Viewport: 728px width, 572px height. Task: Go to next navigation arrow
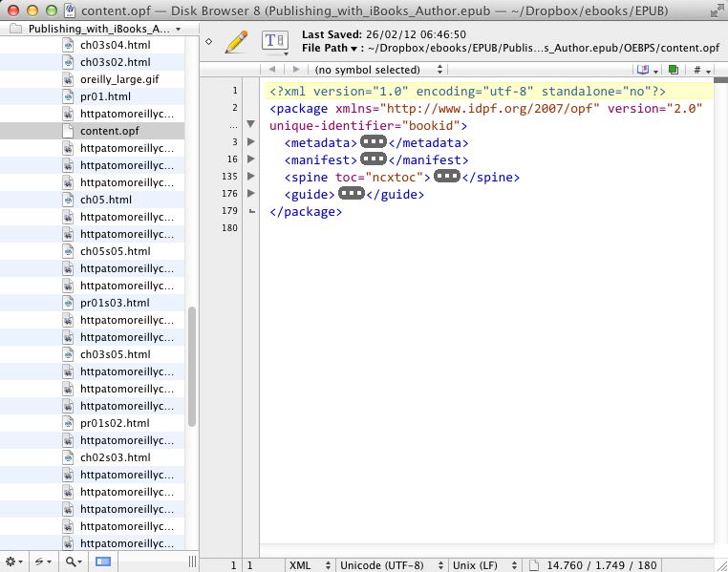[296, 70]
